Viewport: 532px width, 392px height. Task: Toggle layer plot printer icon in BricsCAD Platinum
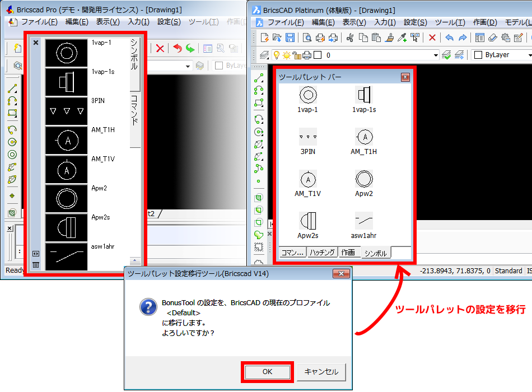coord(307,55)
